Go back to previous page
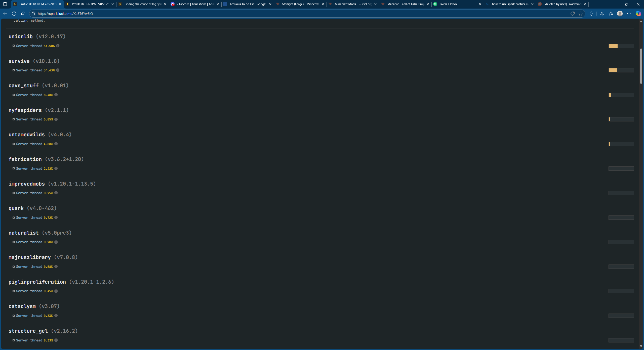 click(5, 14)
